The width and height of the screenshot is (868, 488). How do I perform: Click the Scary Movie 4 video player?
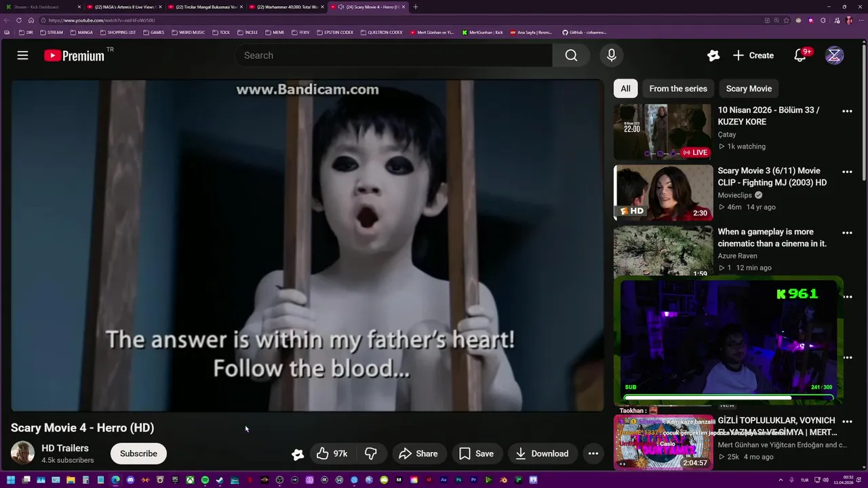point(307,245)
